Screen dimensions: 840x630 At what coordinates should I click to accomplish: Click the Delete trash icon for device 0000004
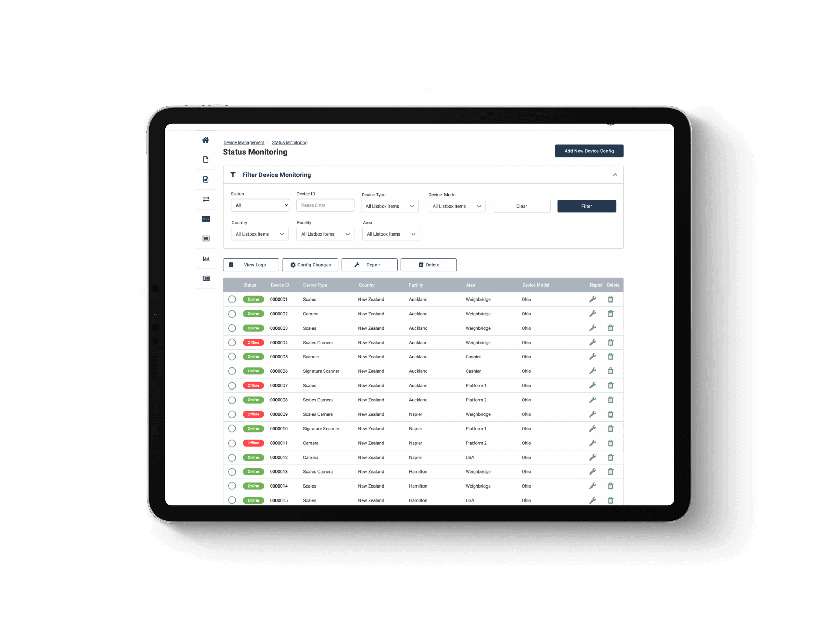(x=609, y=342)
